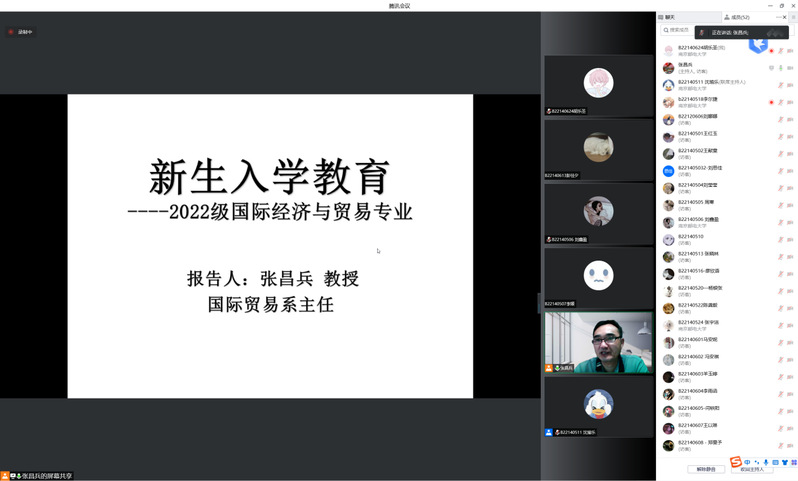Toggle muted mic for B22140505 陈果

[x=780, y=206]
